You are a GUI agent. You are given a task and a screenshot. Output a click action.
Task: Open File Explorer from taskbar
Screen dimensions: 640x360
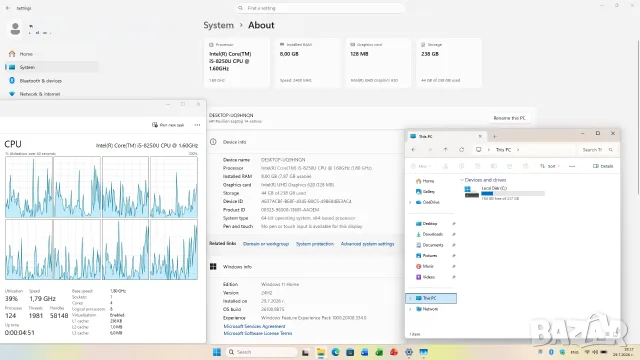320,352
